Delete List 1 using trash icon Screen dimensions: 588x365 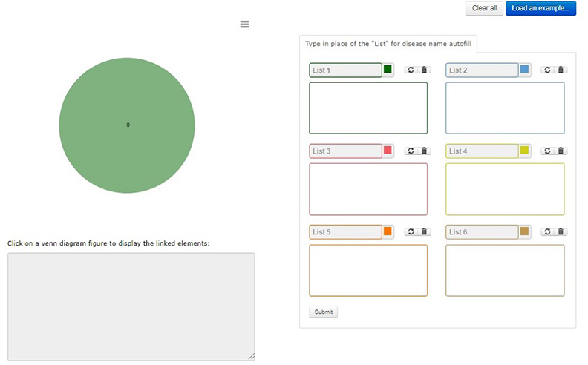425,70
